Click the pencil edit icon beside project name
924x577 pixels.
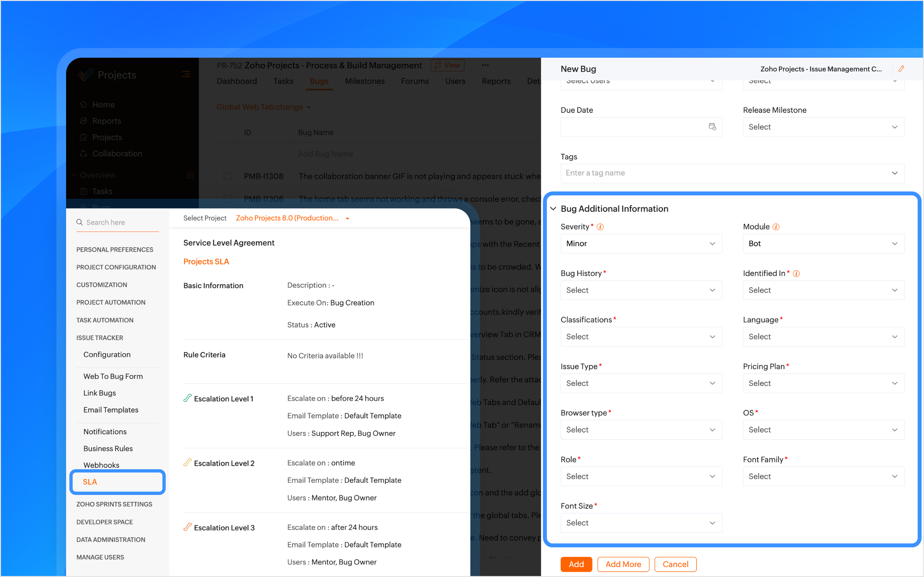pos(901,69)
